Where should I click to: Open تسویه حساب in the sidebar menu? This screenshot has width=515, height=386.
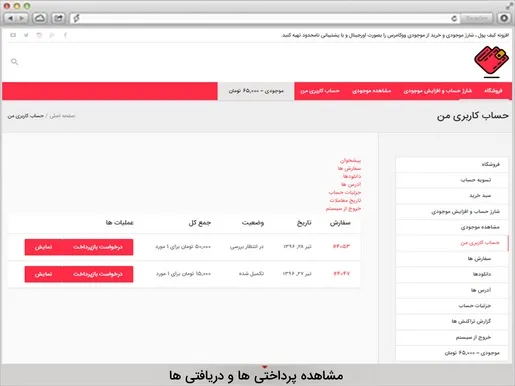pyautogui.click(x=452, y=180)
